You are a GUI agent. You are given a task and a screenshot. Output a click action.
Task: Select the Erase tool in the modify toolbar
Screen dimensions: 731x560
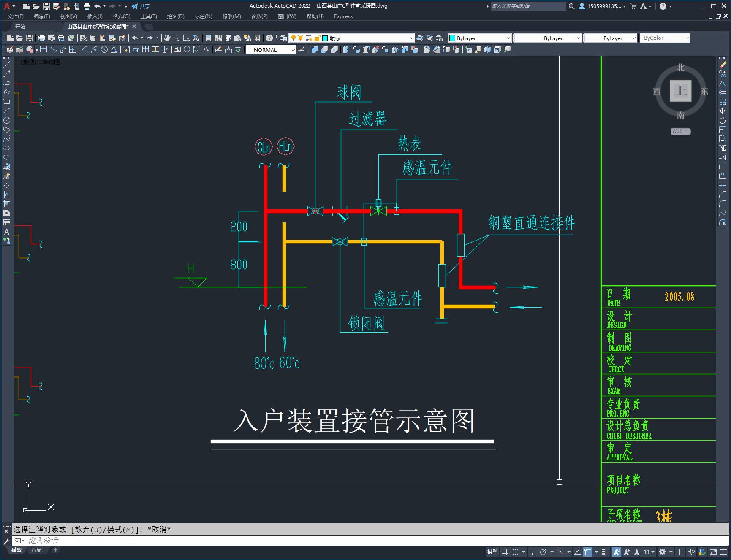[723, 65]
